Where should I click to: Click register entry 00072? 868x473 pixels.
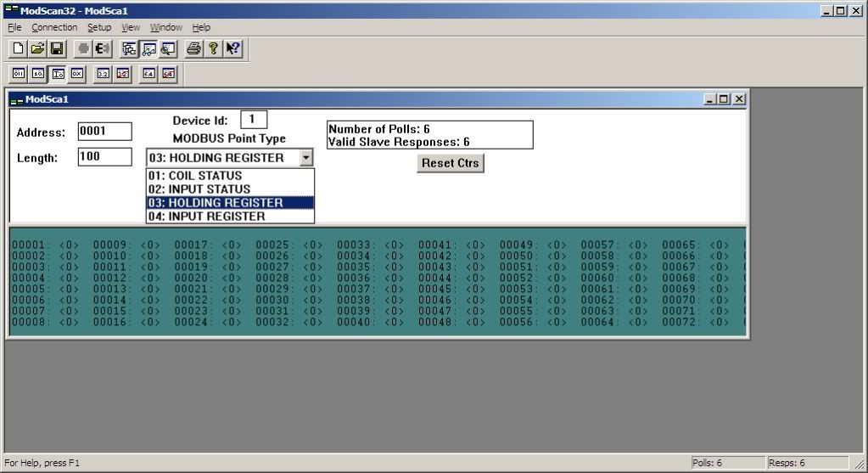coord(696,322)
